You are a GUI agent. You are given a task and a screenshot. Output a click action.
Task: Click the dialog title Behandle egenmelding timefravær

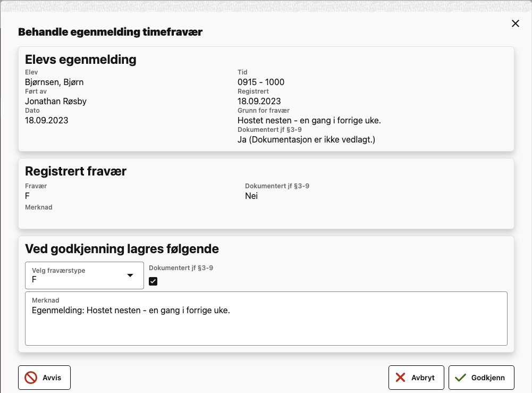click(x=111, y=32)
